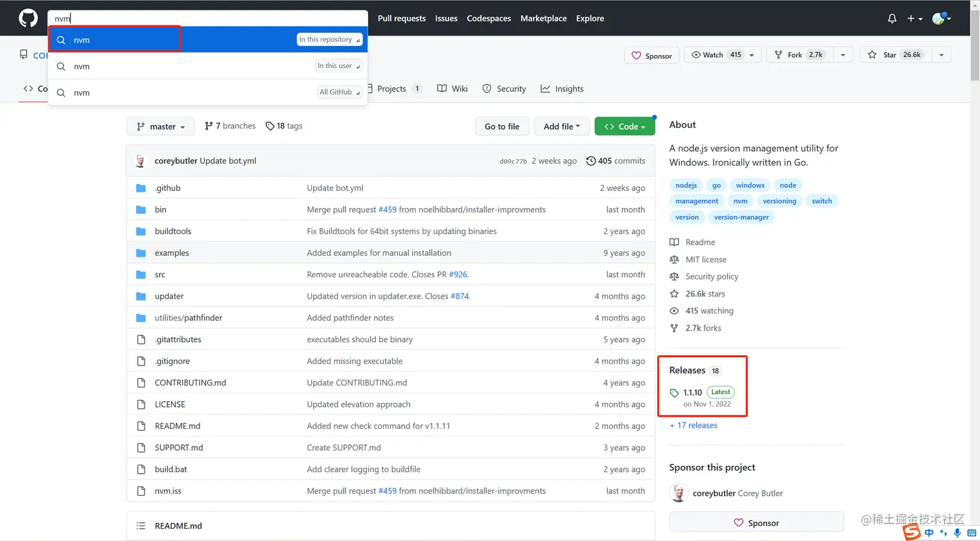Open the examples folder
The image size is (980, 541).
coord(172,253)
